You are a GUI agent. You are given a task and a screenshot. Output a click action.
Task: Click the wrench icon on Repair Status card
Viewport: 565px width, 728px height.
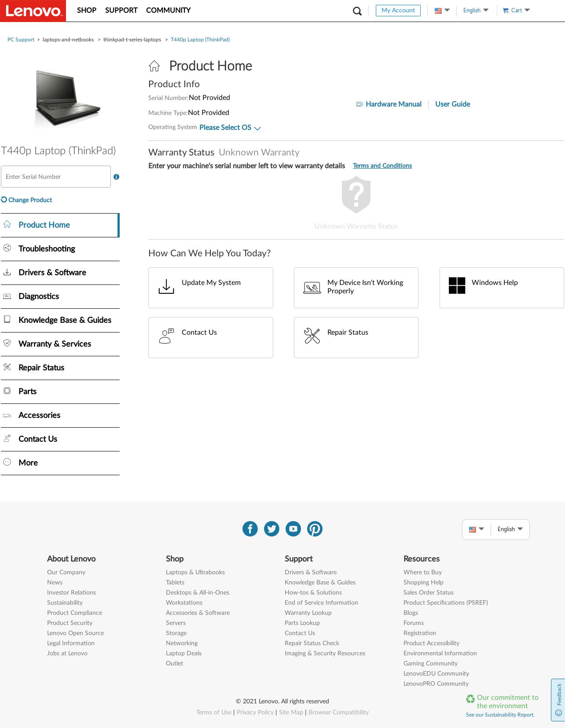pyautogui.click(x=312, y=336)
